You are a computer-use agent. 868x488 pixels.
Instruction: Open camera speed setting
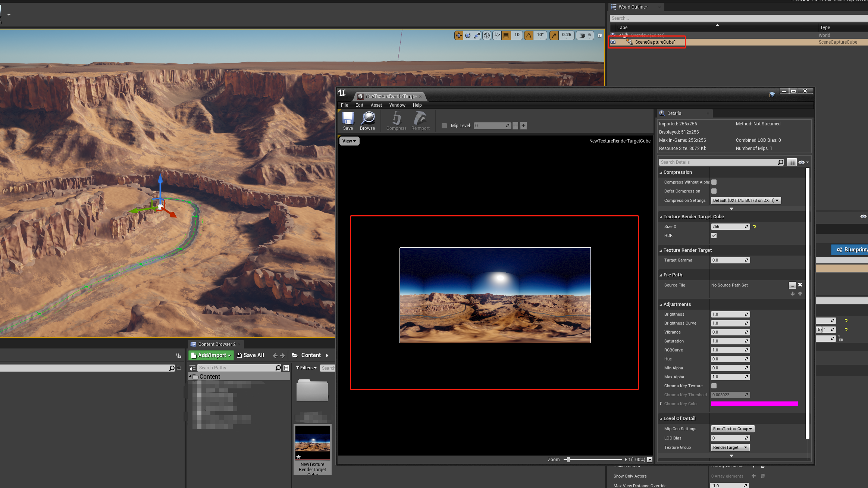pyautogui.click(x=585, y=35)
